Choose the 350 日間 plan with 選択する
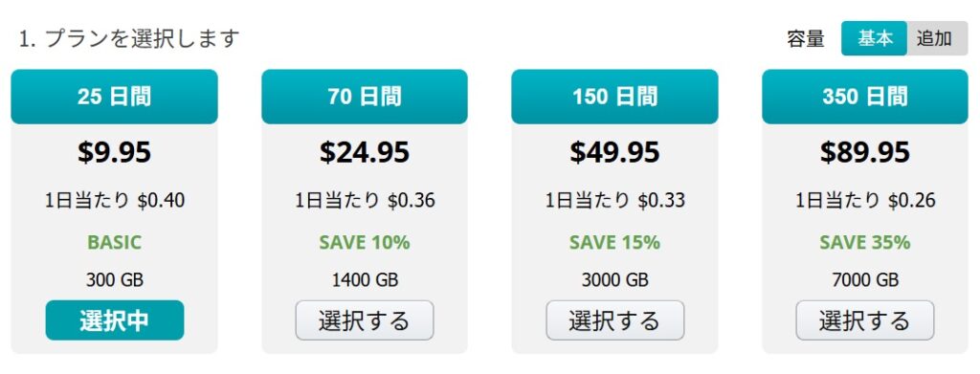The image size is (980, 374). tap(865, 320)
